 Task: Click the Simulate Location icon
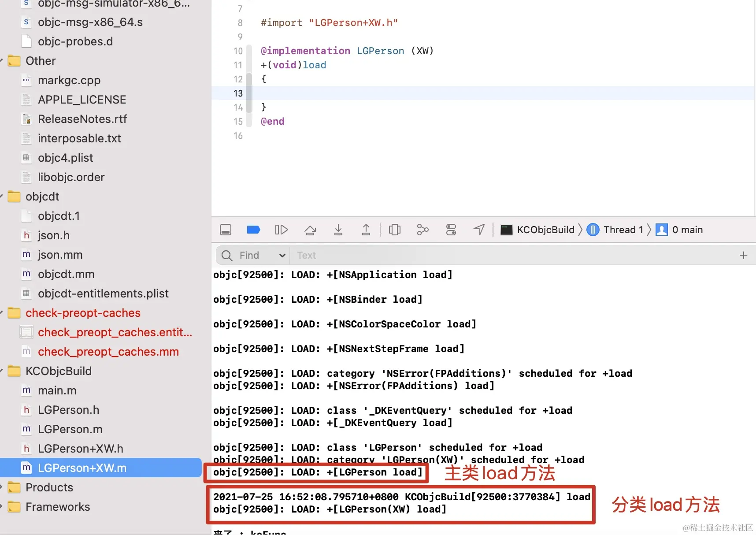click(x=479, y=230)
